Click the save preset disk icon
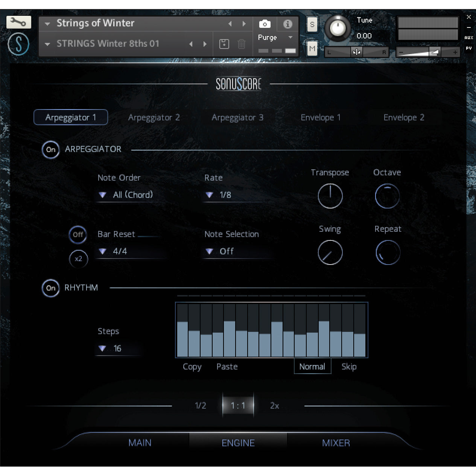 click(224, 44)
